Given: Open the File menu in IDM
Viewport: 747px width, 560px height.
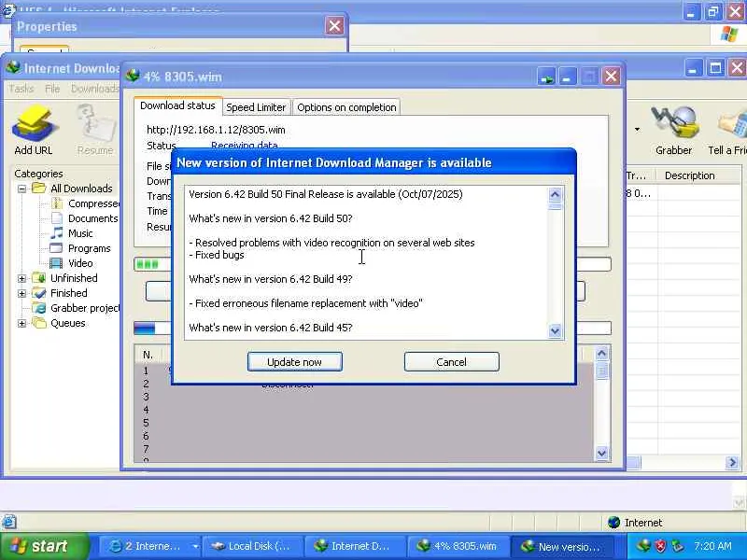Looking at the screenshot, I should click(x=52, y=89).
